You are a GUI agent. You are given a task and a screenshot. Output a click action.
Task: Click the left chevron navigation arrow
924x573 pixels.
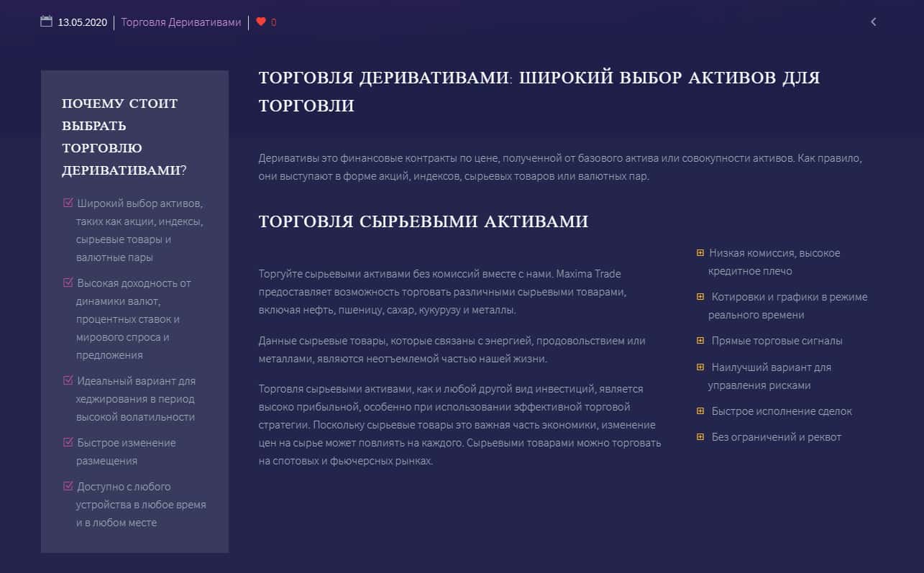874,22
